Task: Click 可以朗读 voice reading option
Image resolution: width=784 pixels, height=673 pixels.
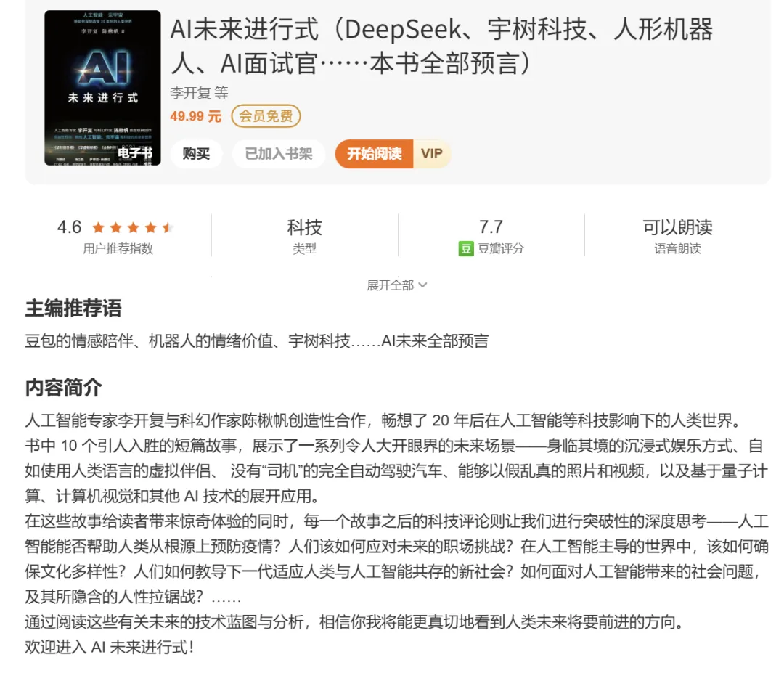Action: tap(677, 227)
